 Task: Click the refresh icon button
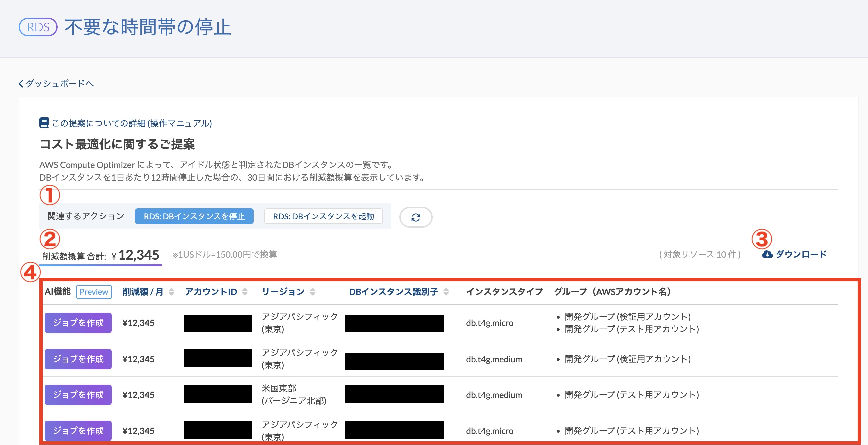(415, 217)
